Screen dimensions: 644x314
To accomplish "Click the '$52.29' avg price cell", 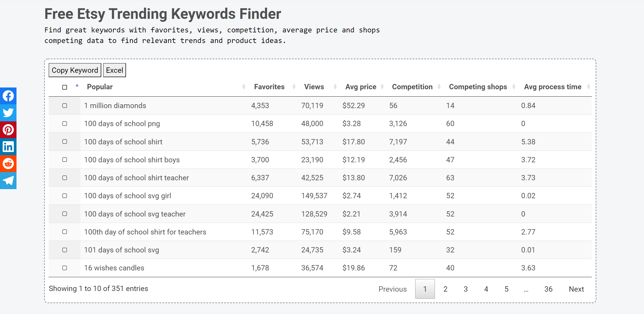I will (x=354, y=105).
